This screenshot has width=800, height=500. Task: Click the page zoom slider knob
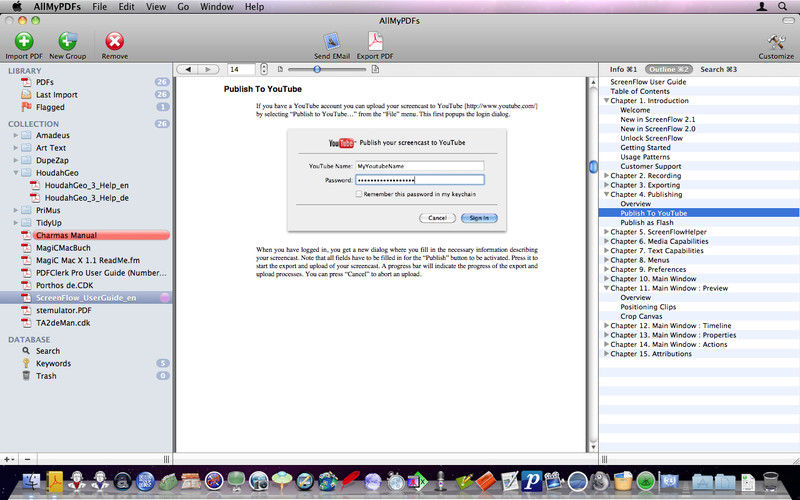click(x=317, y=69)
